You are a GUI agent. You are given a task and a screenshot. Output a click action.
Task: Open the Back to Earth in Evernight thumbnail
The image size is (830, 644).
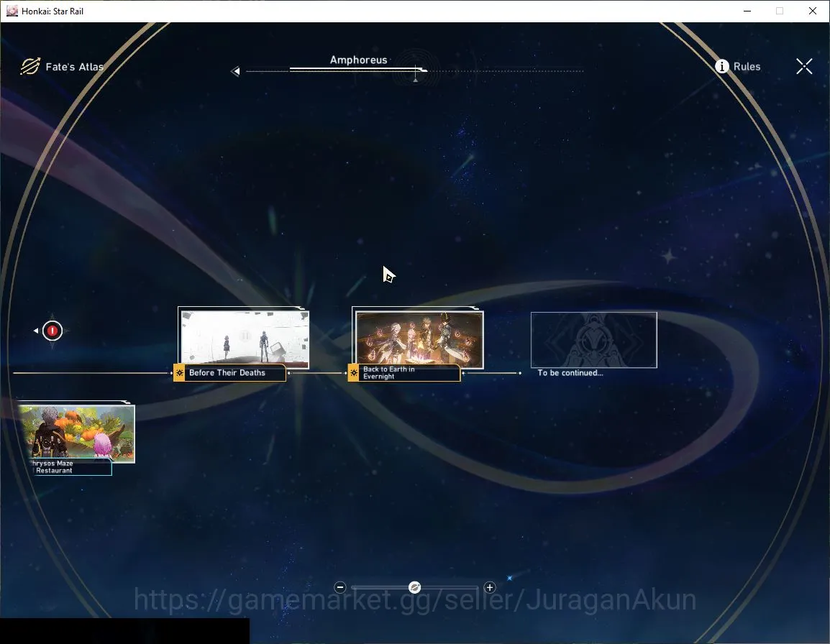click(x=419, y=339)
